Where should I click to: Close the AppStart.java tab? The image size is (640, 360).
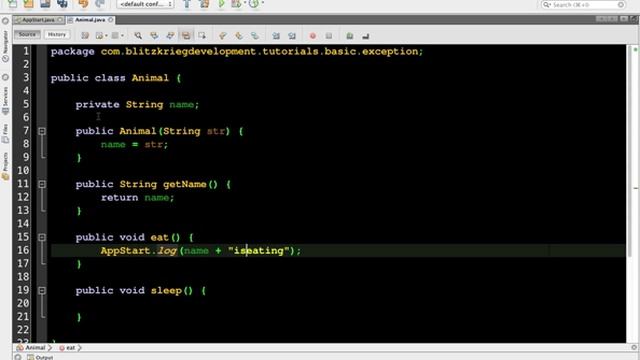pos(60,20)
